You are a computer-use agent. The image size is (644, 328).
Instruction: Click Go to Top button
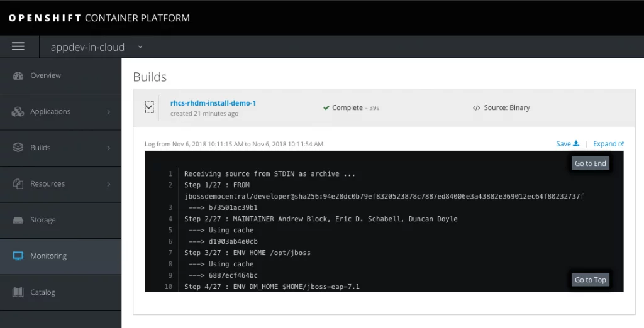[x=590, y=280]
